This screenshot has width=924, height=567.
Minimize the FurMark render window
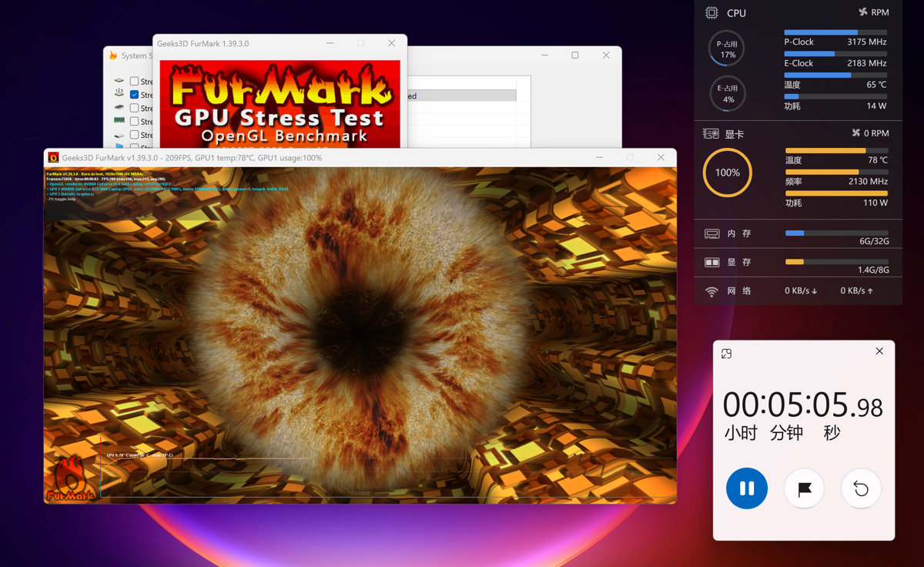600,157
